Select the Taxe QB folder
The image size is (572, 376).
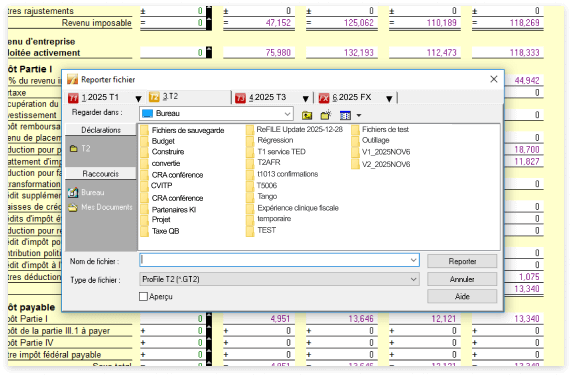[x=160, y=231]
